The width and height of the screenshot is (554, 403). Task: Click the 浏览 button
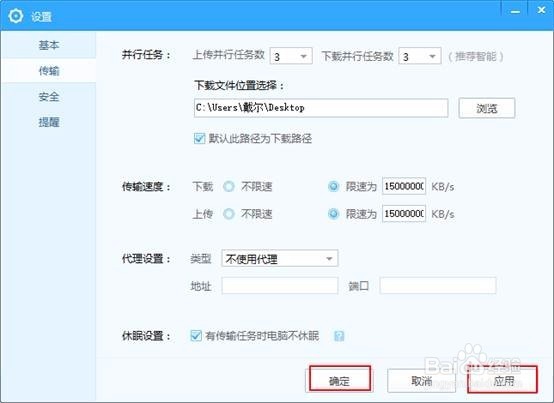click(x=487, y=108)
